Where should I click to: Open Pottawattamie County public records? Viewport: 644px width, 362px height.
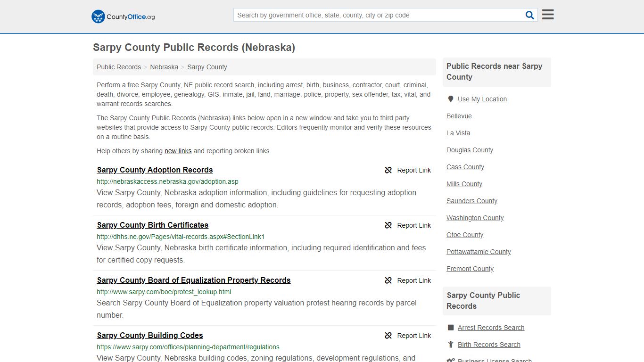479,252
